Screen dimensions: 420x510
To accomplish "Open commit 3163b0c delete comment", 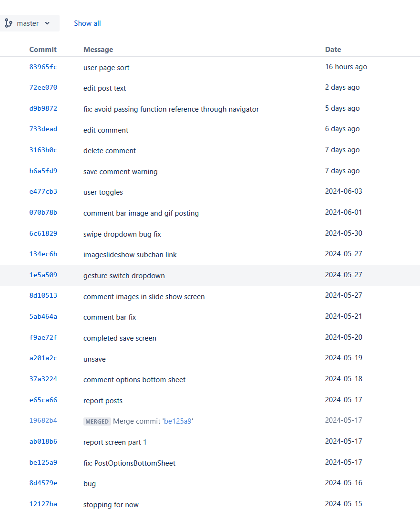I will click(x=43, y=150).
